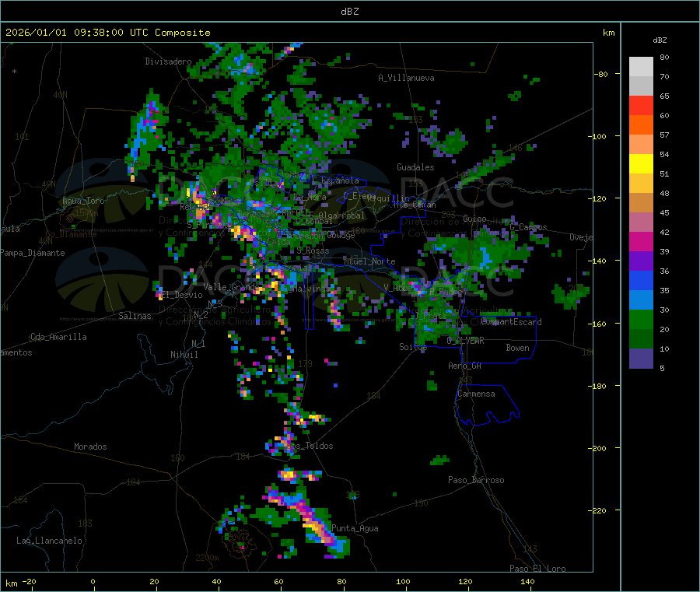Select the slate-purple 10 dBZ legend swatch

tap(641, 359)
